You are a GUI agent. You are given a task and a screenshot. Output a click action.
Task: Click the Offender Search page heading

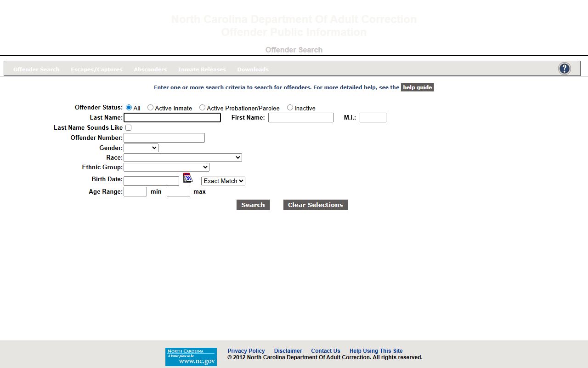click(294, 50)
